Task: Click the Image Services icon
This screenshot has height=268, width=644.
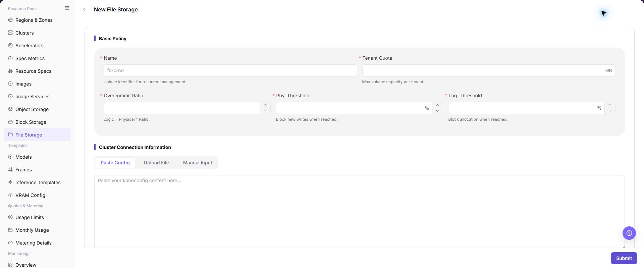Action: coord(10,97)
